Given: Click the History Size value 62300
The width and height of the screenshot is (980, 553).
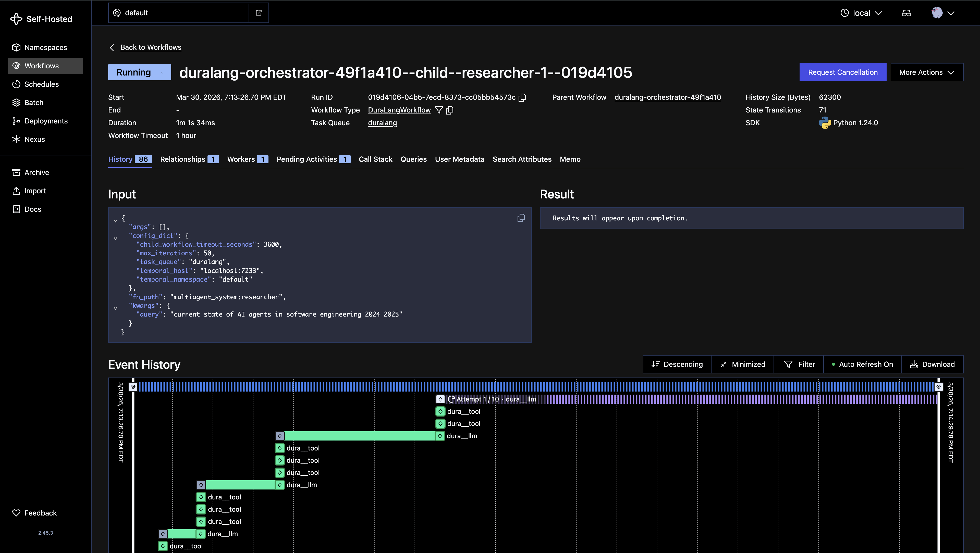Looking at the screenshot, I should 830,97.
